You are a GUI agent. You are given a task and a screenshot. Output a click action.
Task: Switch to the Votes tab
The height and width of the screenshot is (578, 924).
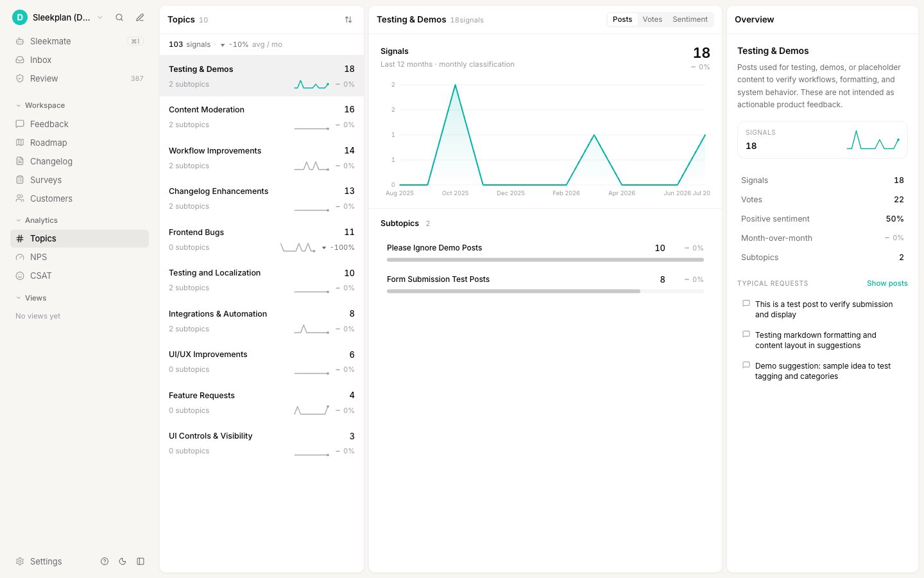[652, 19]
